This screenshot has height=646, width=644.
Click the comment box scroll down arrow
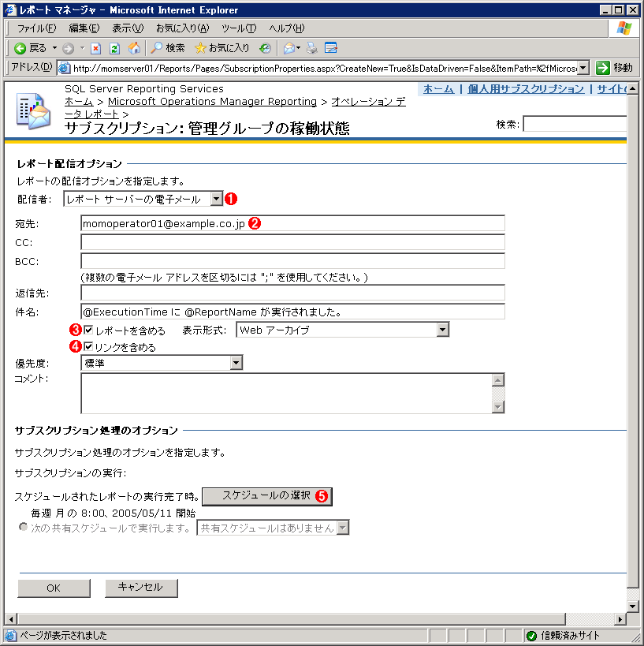pos(498,407)
